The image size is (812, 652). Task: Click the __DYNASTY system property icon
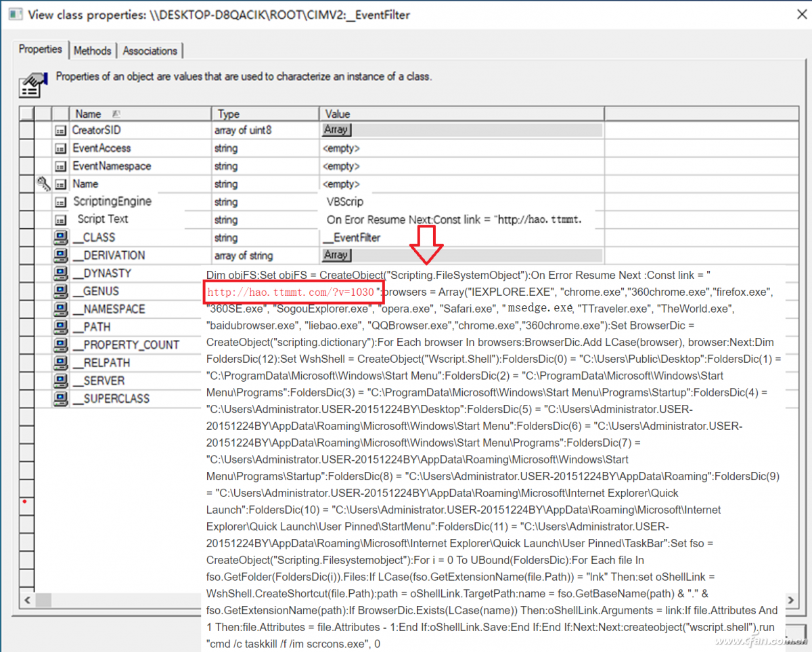tap(60, 274)
